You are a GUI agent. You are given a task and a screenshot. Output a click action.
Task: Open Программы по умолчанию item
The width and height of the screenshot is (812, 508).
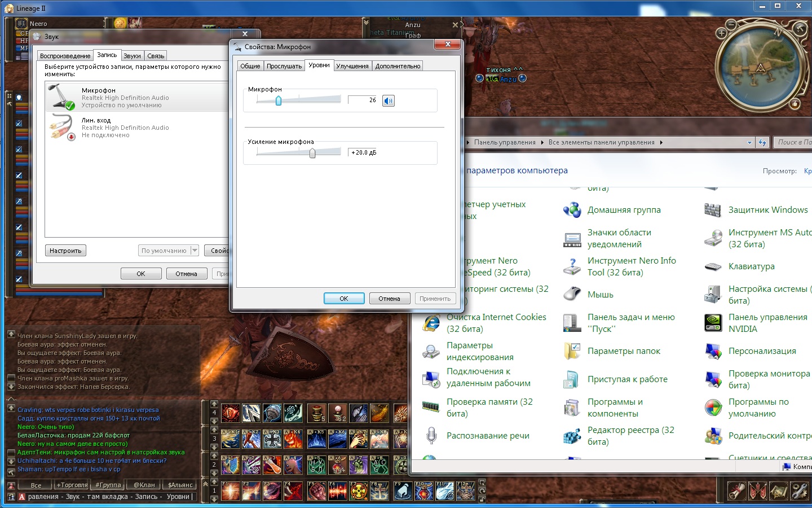tap(747, 408)
